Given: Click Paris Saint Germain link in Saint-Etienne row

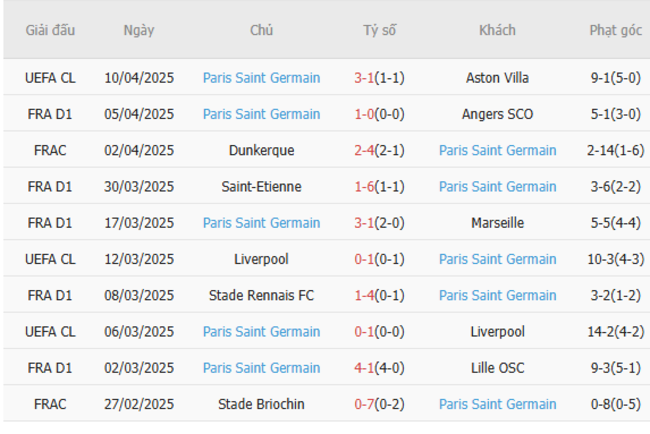Looking at the screenshot, I should click(x=497, y=187).
